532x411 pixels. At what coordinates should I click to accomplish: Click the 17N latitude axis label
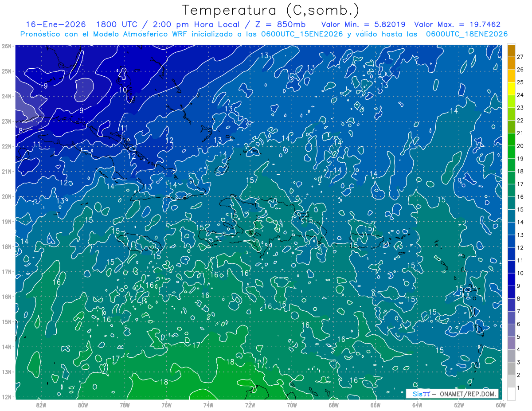tap(6, 271)
